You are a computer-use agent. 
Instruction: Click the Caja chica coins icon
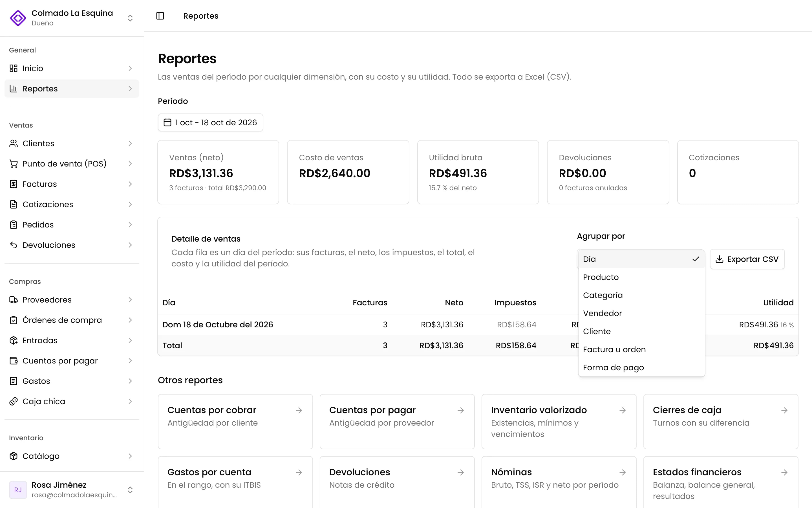(x=14, y=402)
